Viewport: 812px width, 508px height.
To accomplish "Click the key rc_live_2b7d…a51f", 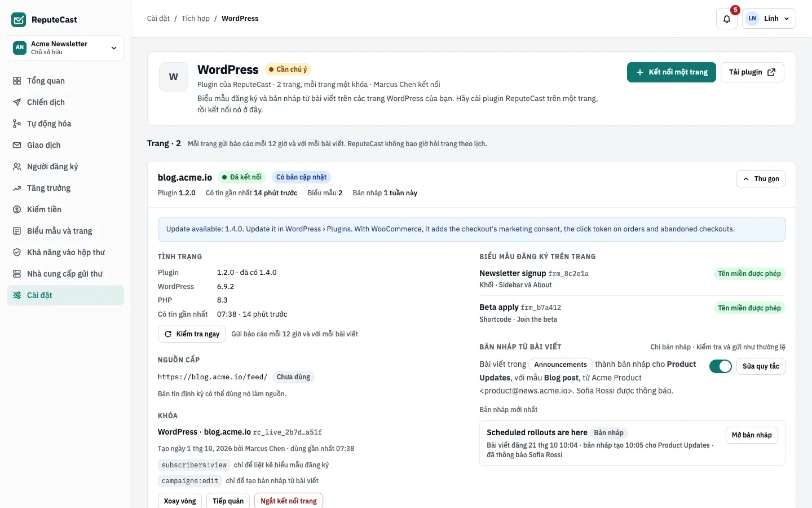I will click(x=288, y=432).
